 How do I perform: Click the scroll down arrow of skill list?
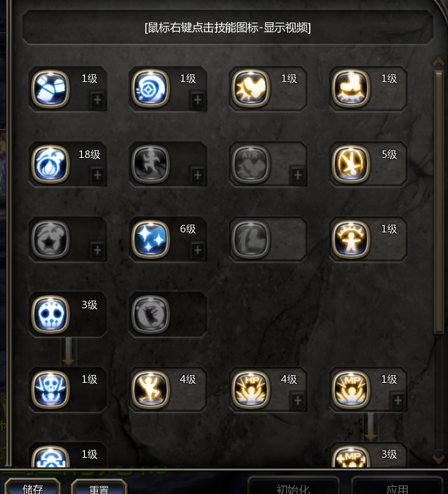438,459
